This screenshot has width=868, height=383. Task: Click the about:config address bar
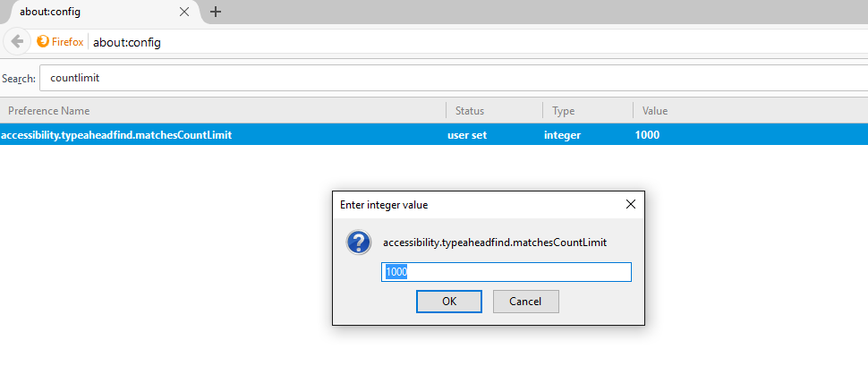pyautogui.click(x=447, y=42)
